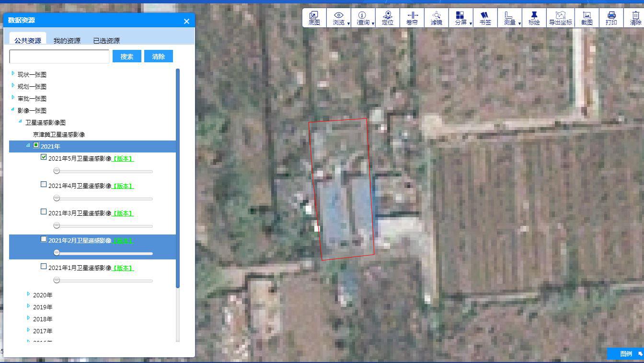Switch to the 已选资源 tab
Screen dimensions: 644x363
(x=106, y=40)
